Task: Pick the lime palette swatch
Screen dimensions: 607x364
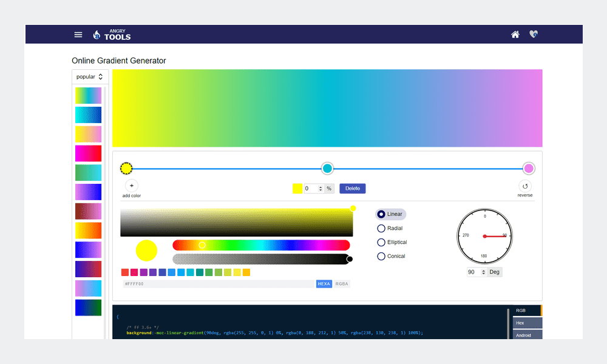Action: click(x=228, y=272)
